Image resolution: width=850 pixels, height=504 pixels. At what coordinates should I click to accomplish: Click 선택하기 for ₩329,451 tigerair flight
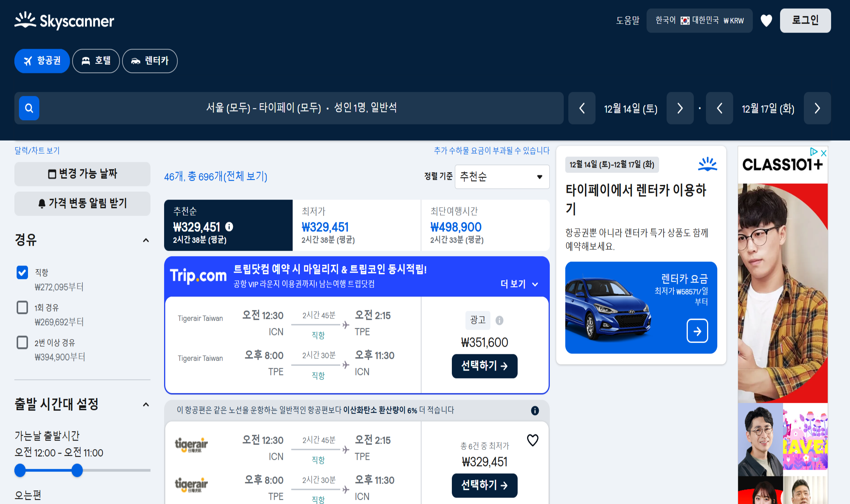[x=484, y=485]
